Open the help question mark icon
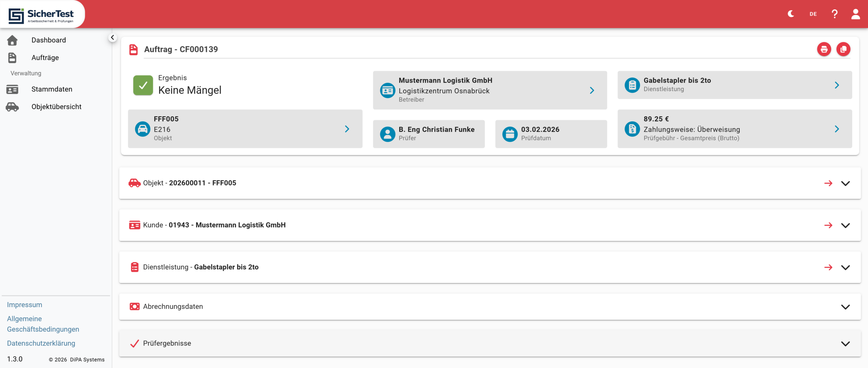868x368 pixels. coord(834,14)
